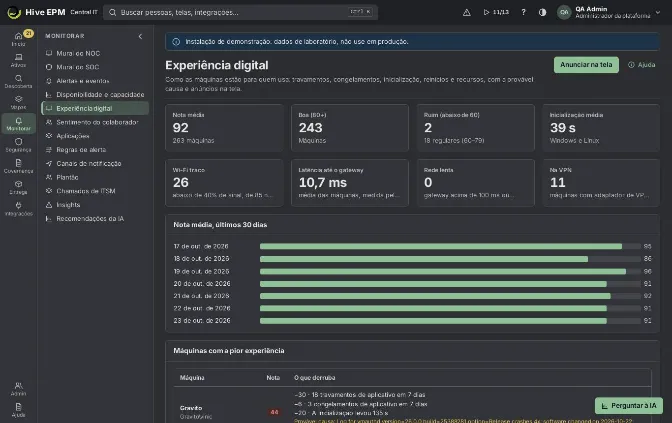
Task: Open the QA Admin user menu
Action: coord(609,12)
